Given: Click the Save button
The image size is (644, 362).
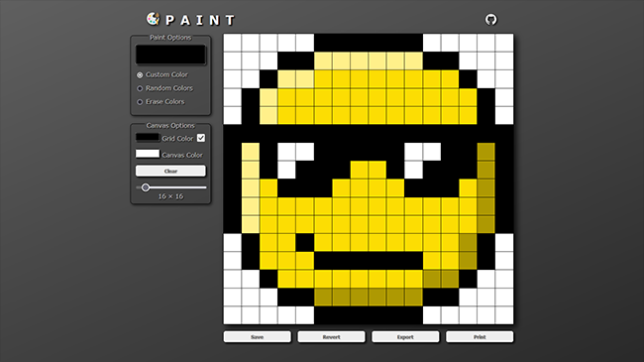Looking at the screenshot, I should pos(258,337).
